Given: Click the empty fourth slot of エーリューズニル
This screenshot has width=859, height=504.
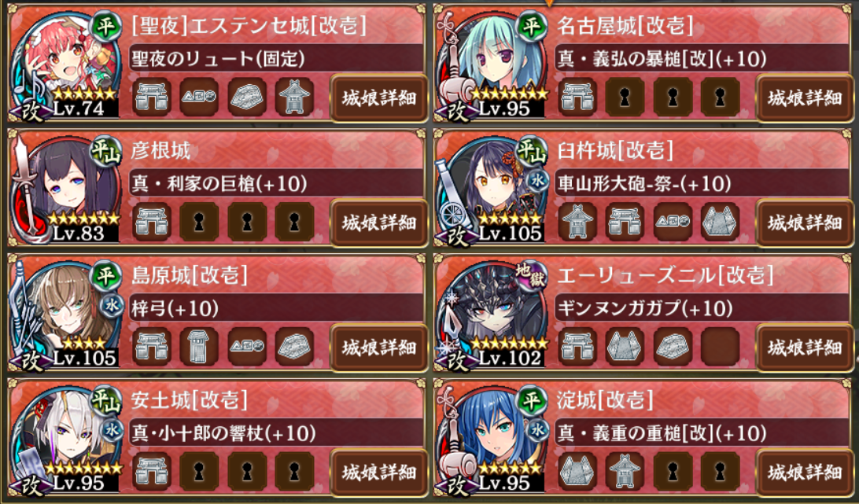Looking at the screenshot, I should pyautogui.click(x=720, y=348).
